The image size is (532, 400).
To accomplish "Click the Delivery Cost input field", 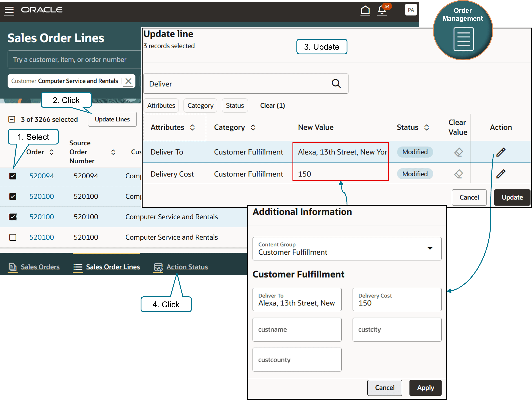I will click(397, 299).
